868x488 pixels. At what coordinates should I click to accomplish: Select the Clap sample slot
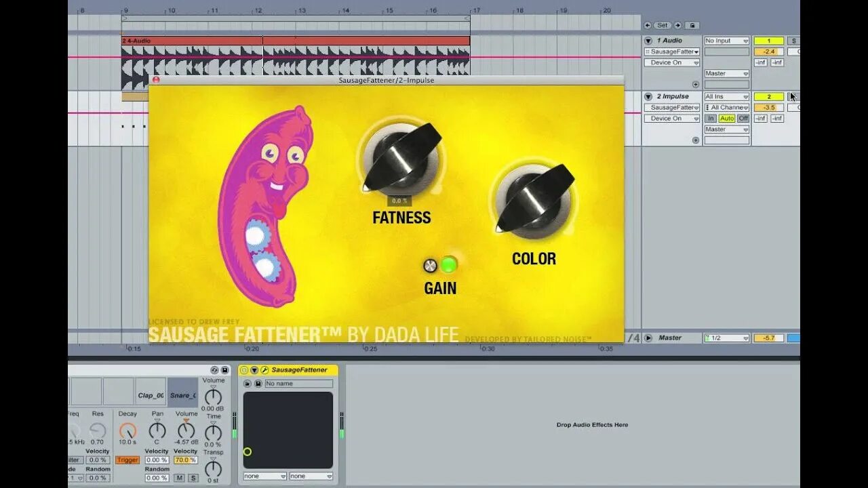point(151,392)
